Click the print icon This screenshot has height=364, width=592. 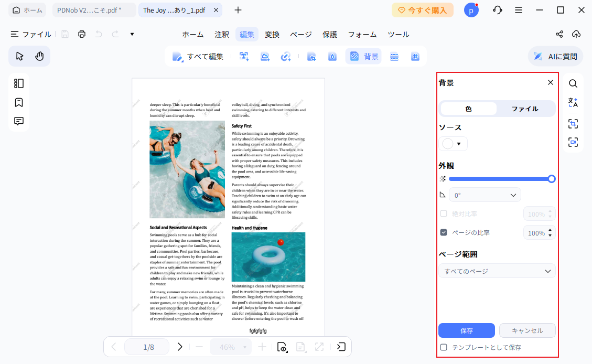click(x=82, y=34)
